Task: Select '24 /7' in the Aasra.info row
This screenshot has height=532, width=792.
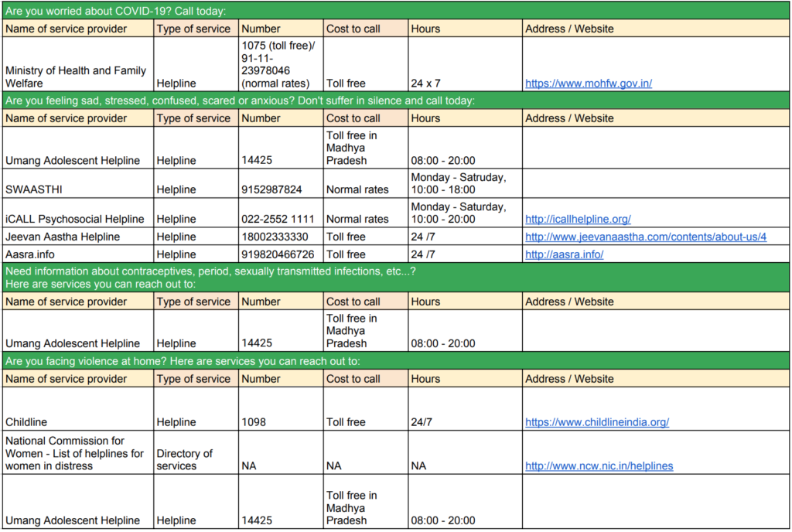Action: pos(423,254)
